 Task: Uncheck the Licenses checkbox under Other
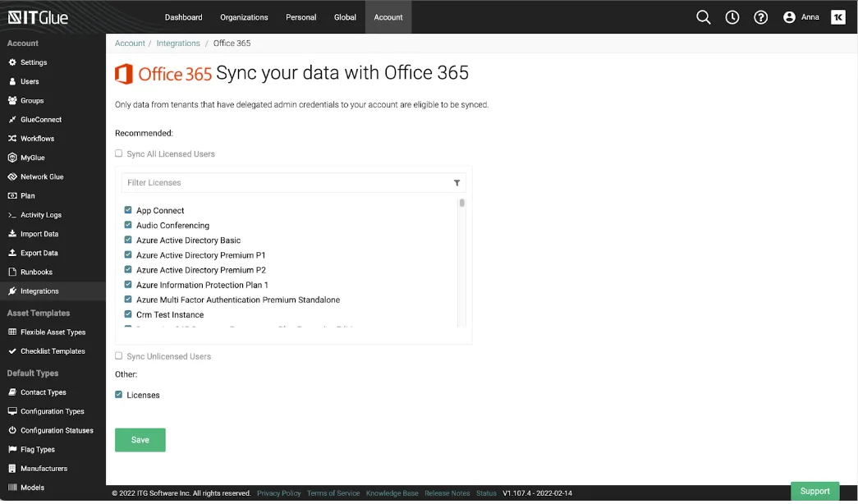pyautogui.click(x=119, y=395)
